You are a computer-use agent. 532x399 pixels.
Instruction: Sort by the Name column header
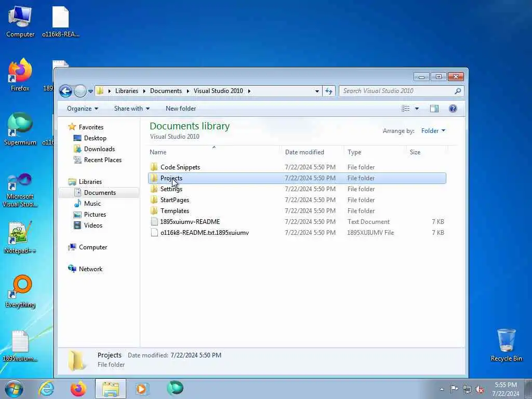click(214, 152)
